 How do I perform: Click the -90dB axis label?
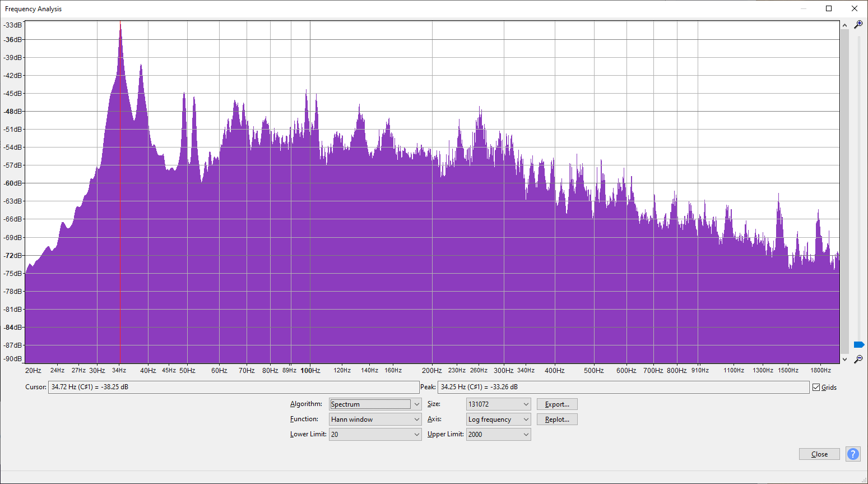[13, 359]
